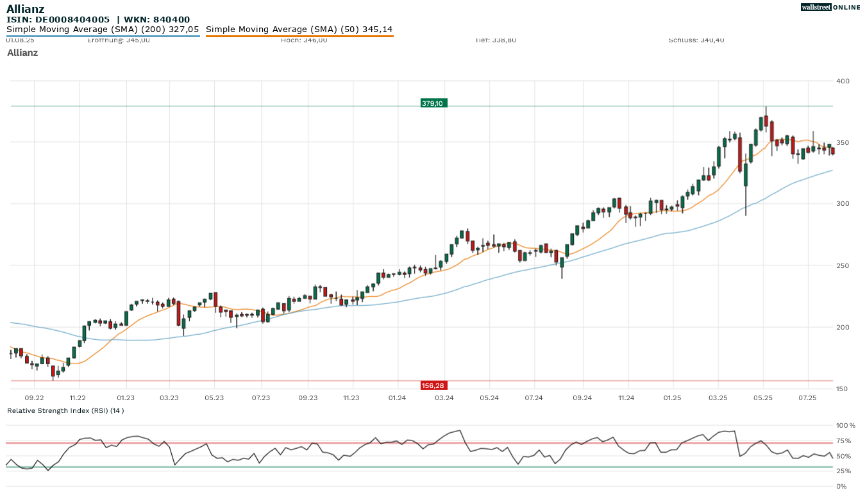
Task: Click the 11.23 x-axis label
Action: [x=351, y=398]
